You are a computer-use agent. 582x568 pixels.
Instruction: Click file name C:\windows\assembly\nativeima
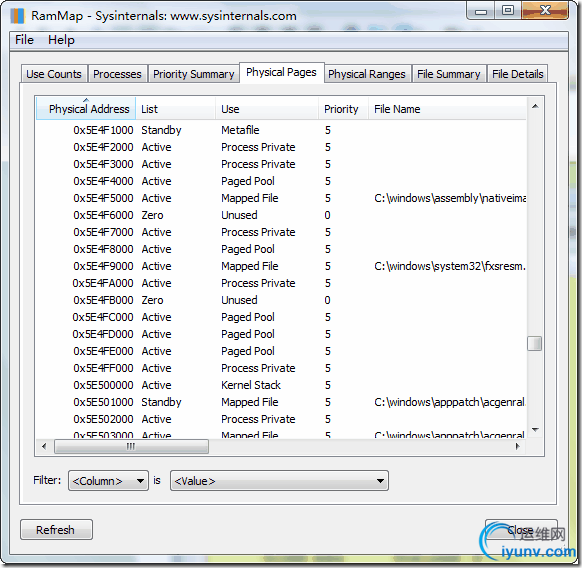450,198
